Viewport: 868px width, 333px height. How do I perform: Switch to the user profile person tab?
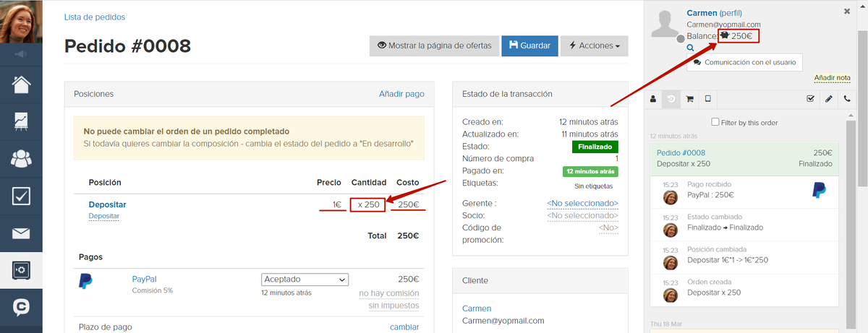point(653,99)
